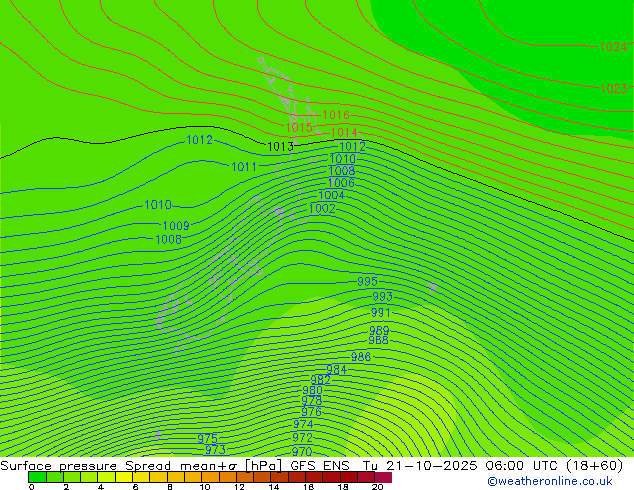Click the "[hPa]" unit label
The image size is (634, 490).
(x=263, y=466)
